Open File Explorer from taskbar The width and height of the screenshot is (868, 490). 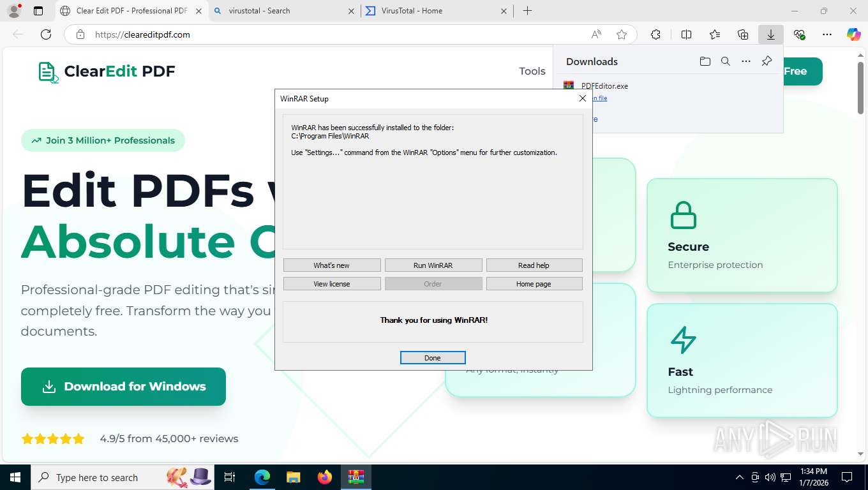click(x=293, y=477)
